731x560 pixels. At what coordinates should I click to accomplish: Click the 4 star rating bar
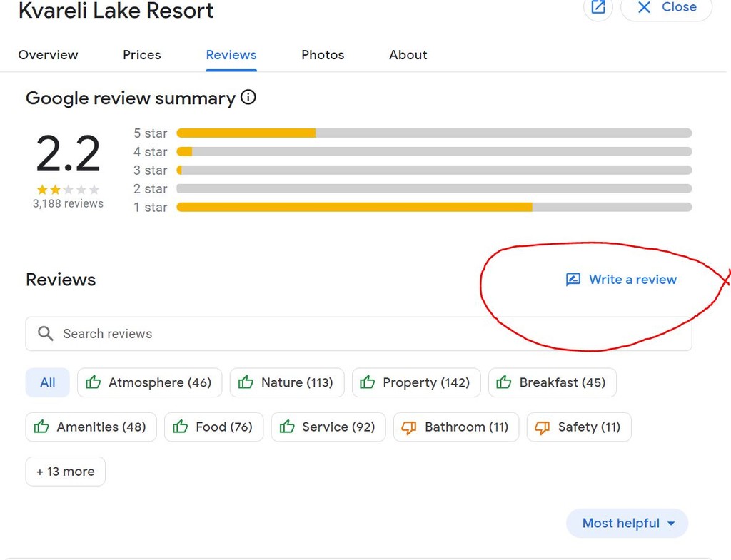(434, 152)
